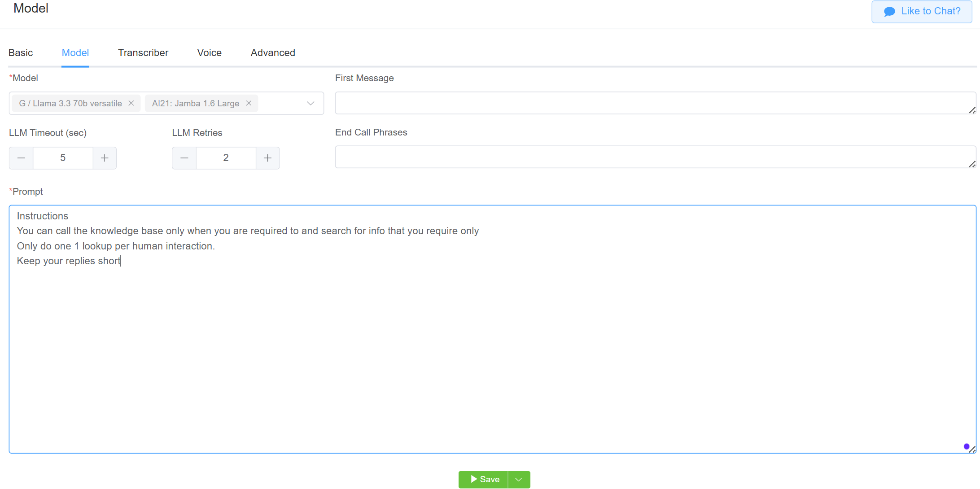
Task: Increase LLM Retries with plus button
Action: [267, 158]
